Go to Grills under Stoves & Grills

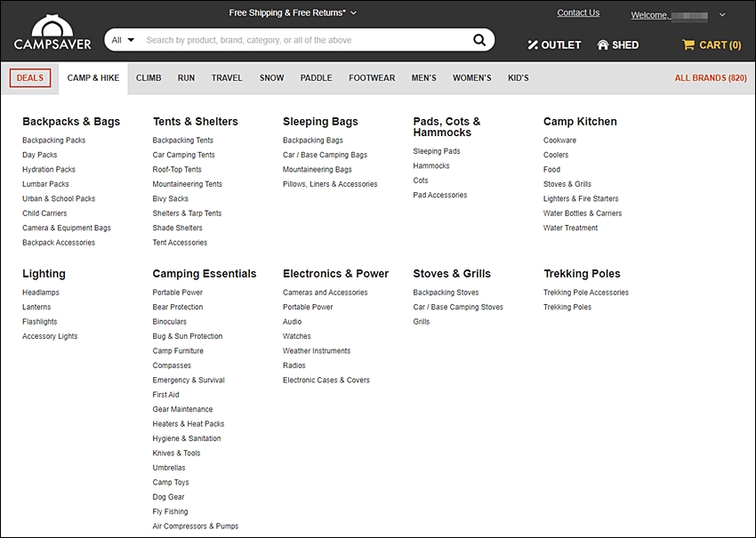421,322
